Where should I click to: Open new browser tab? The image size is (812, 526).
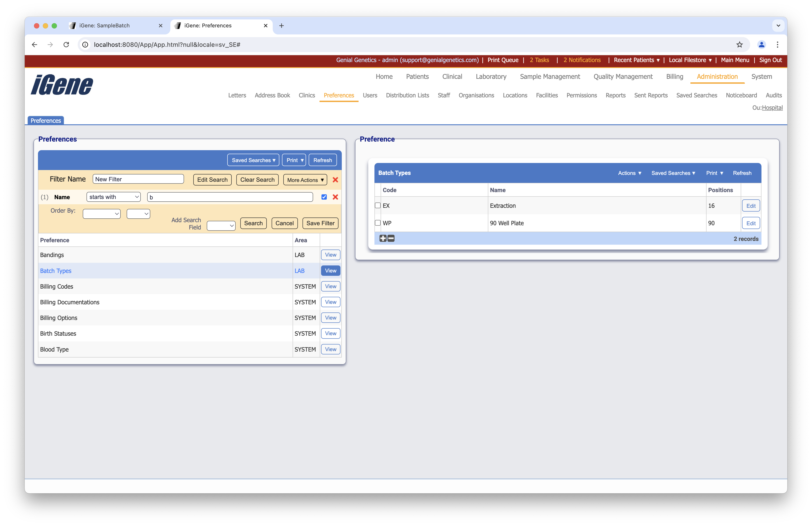282,26
